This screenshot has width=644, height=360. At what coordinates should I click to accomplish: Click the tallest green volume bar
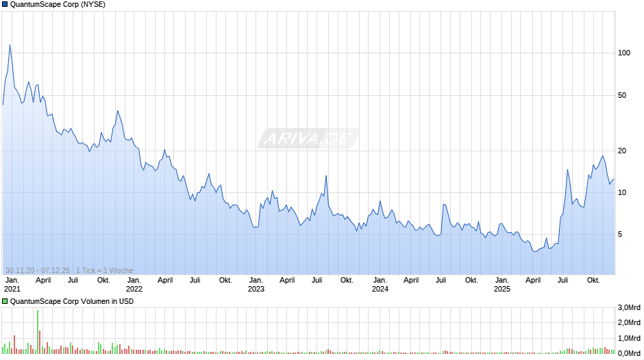(38, 332)
